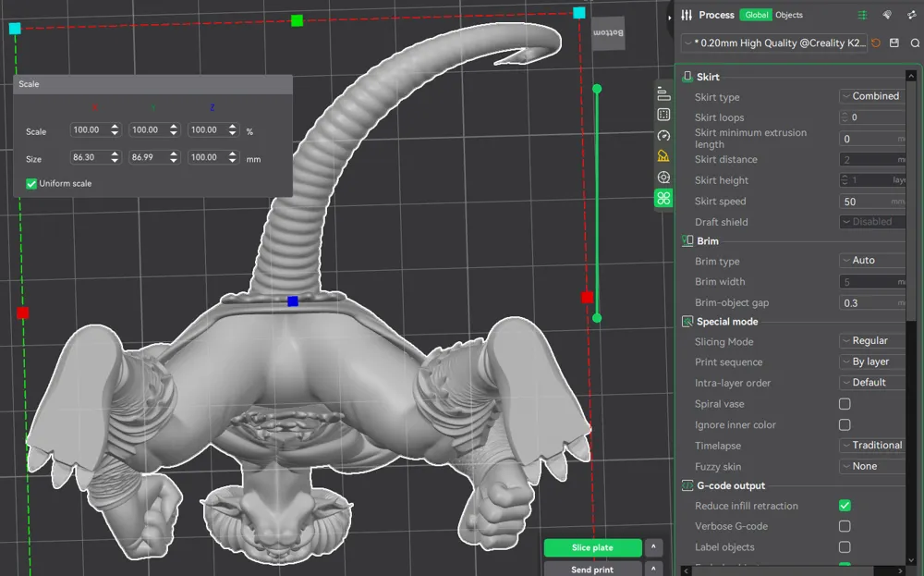Open Slicing Mode Regular dropdown
This screenshot has height=576, width=924.
(x=872, y=341)
